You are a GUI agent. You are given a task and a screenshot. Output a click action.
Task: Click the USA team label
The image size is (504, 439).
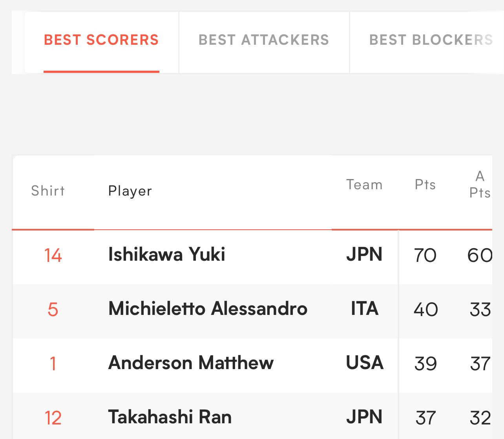pos(365,363)
